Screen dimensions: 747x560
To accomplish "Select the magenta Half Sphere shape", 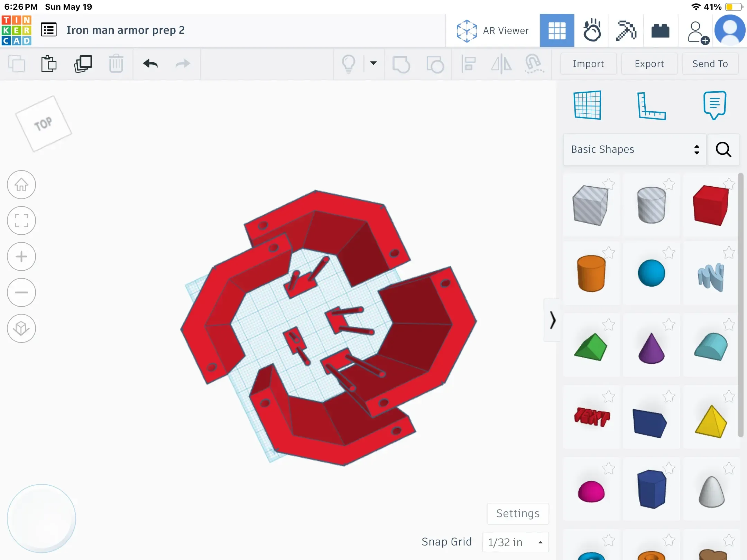I will tap(591, 491).
